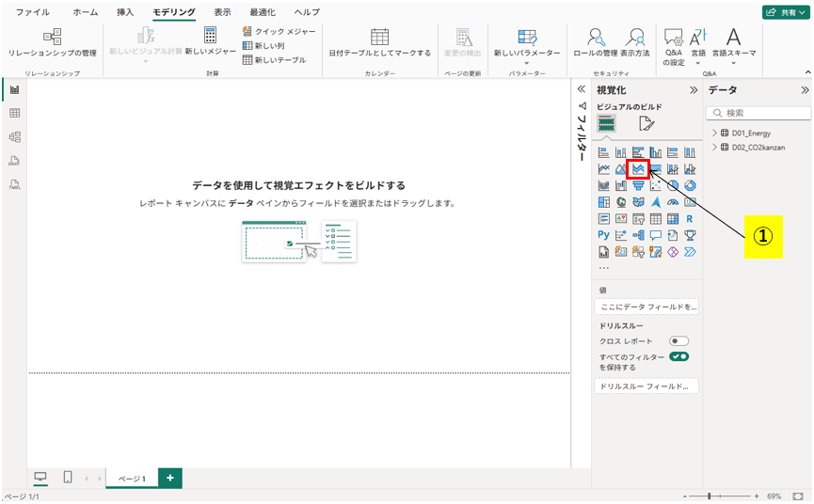
Task: Open the 表示 tab
Action: pos(222,12)
